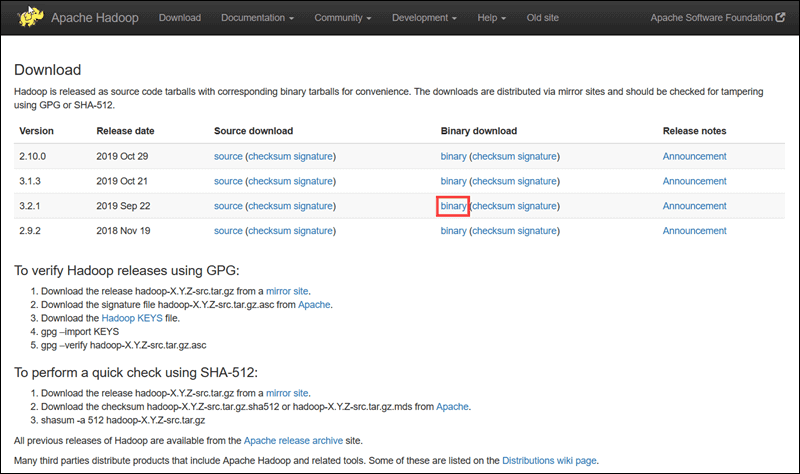Expand the Community dropdown menu

(342, 18)
